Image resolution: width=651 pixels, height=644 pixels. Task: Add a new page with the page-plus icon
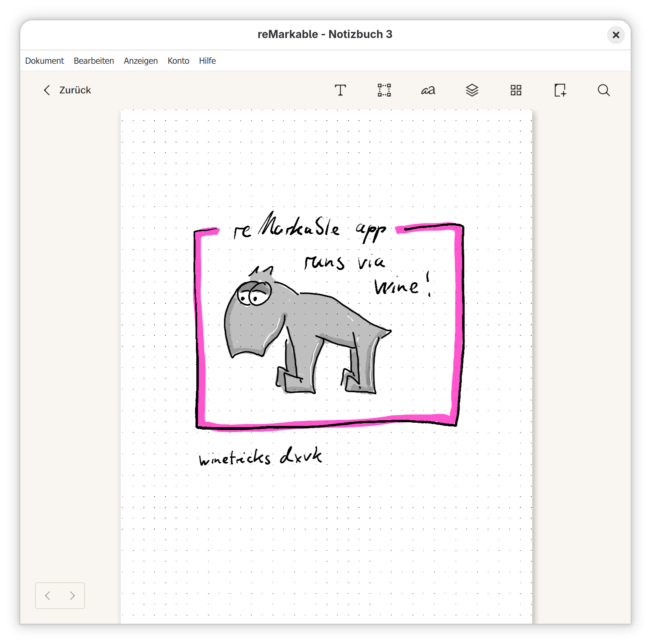(560, 90)
